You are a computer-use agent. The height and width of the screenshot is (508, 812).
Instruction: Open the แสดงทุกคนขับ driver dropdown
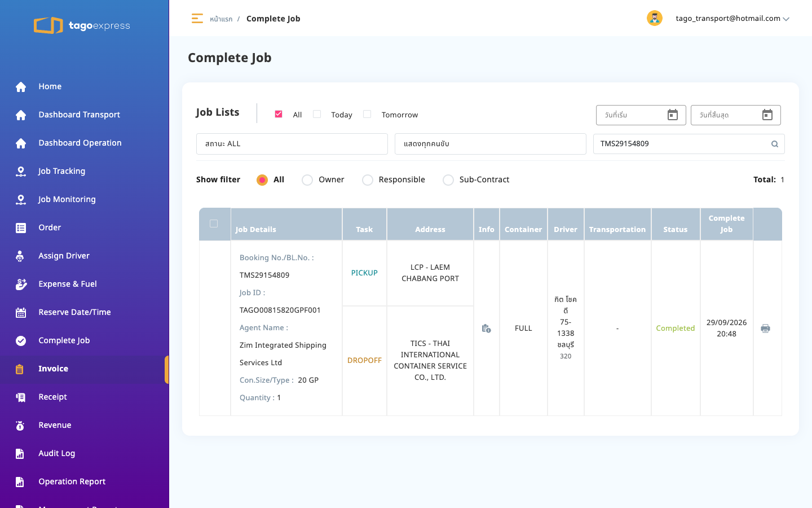(x=491, y=144)
